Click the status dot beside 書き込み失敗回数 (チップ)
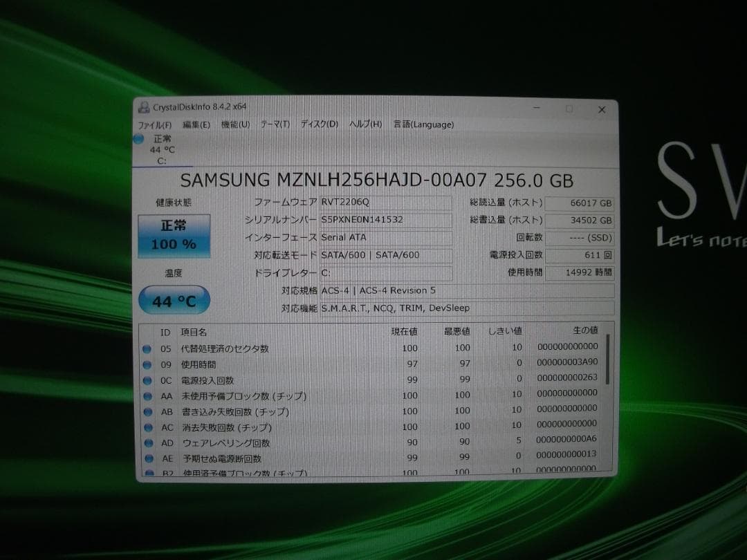Image resolution: width=747 pixels, height=560 pixels. [x=147, y=411]
